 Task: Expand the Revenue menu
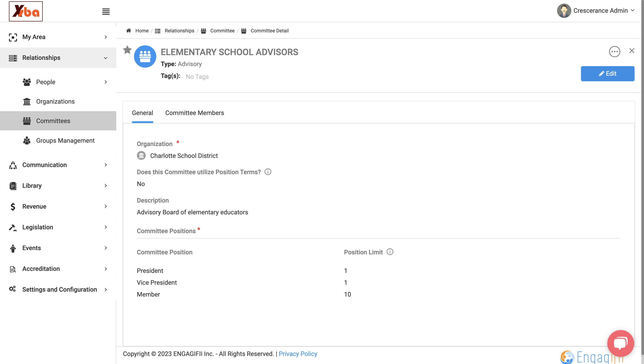(x=58, y=207)
